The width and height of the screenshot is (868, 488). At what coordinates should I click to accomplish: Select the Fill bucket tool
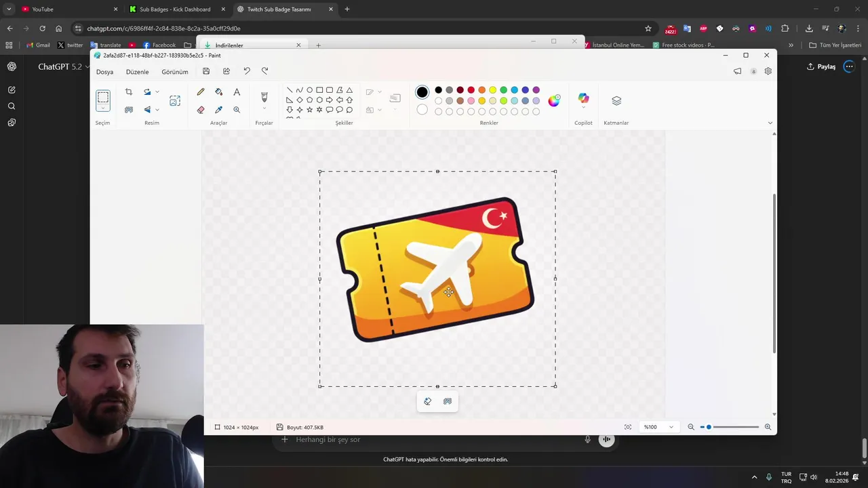pyautogui.click(x=218, y=91)
